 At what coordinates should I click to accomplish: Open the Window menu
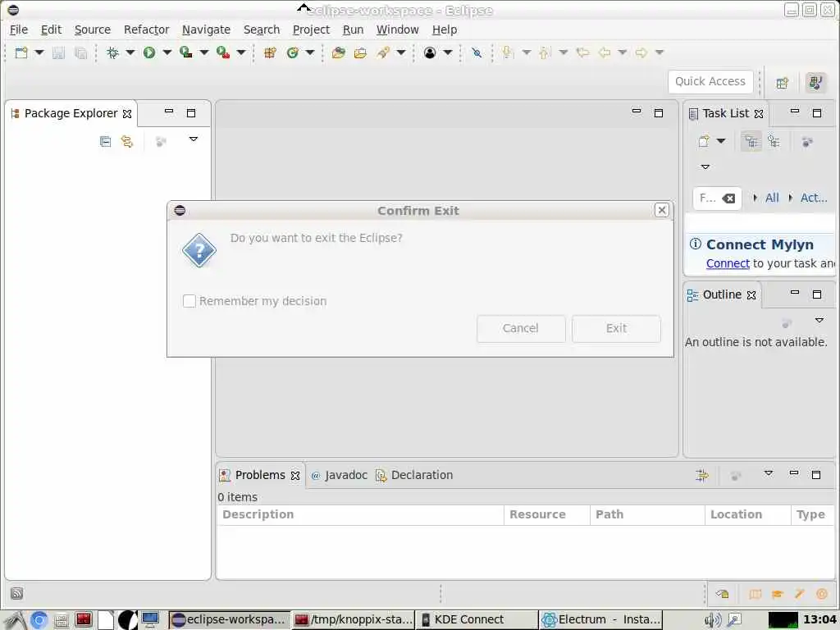coord(398,30)
